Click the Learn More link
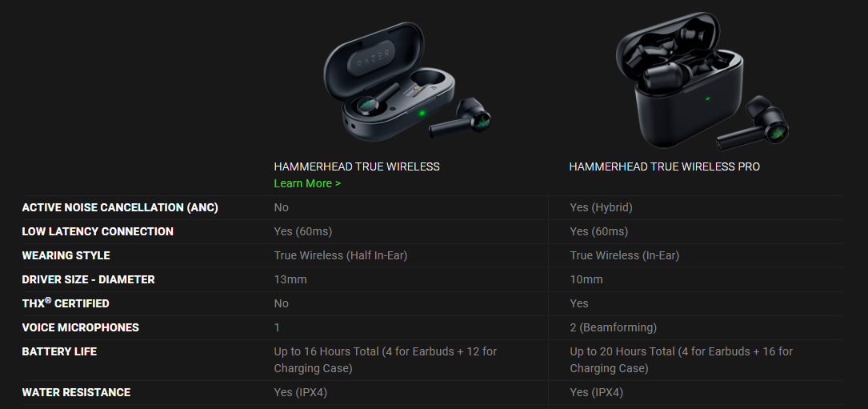This screenshot has height=409, width=868. pyautogui.click(x=307, y=183)
